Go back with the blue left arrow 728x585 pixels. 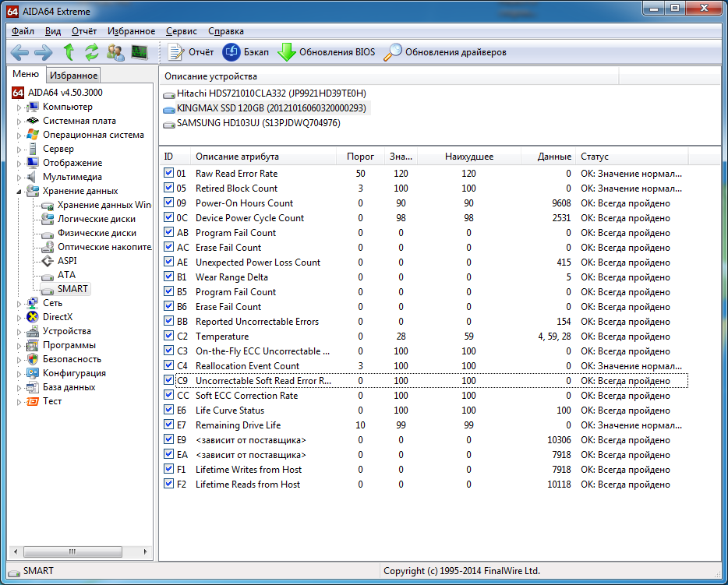point(19,52)
